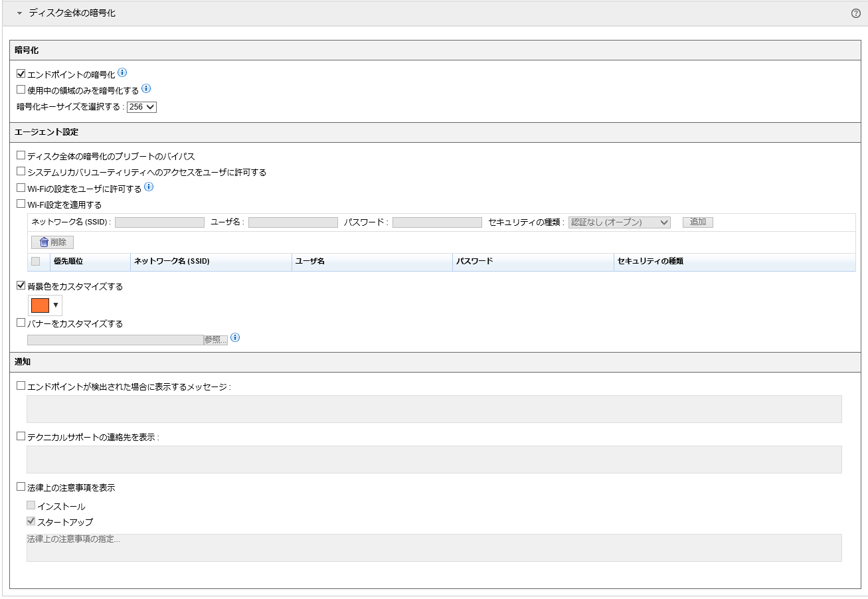Image resolution: width=868 pixels, height=599 pixels.
Task: Click info icon beside 使用中の領域のみを暗号化する
Action: [x=146, y=88]
